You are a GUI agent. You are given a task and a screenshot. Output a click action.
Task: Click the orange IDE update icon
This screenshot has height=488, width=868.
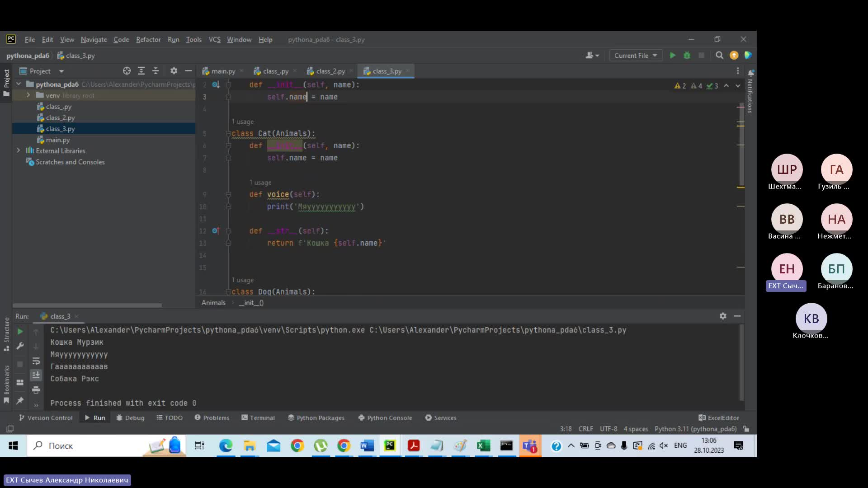[x=734, y=55]
